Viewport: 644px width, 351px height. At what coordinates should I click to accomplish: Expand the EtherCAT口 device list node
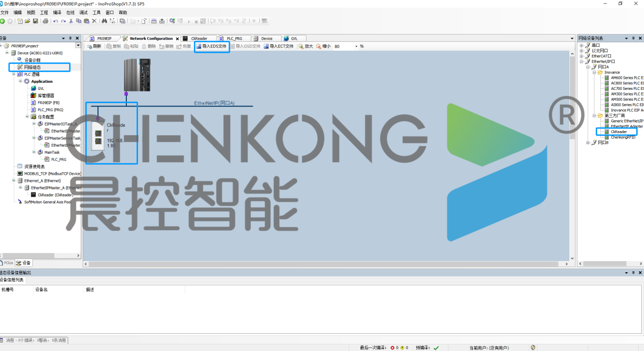(582, 56)
